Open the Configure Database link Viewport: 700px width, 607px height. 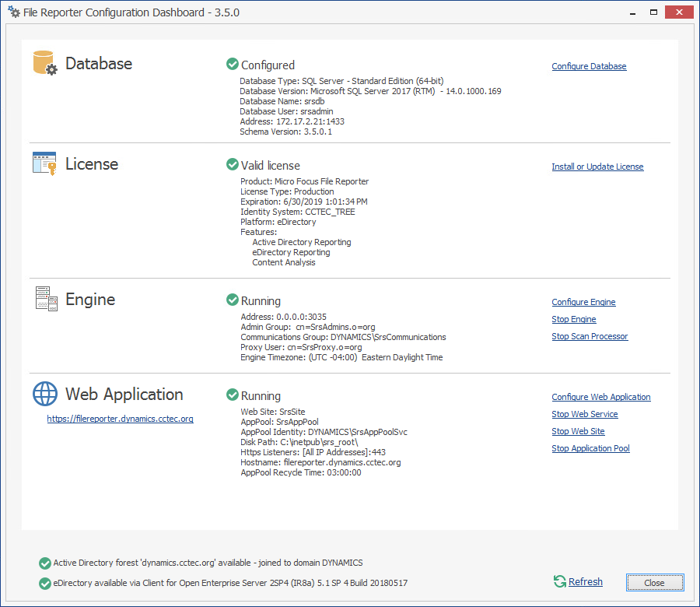coord(589,66)
